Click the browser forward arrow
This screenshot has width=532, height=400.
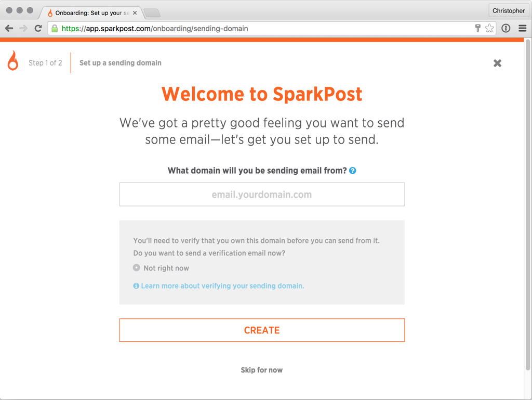pyautogui.click(x=23, y=29)
